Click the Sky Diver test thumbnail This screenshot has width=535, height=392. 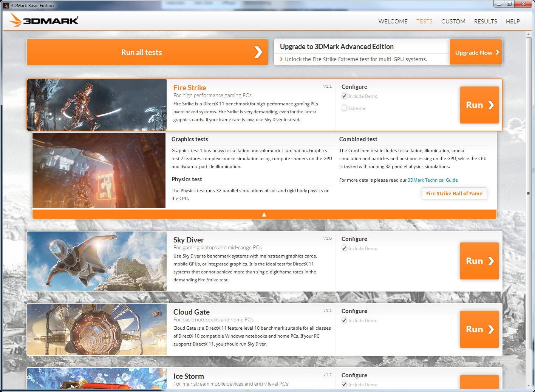[x=97, y=261]
